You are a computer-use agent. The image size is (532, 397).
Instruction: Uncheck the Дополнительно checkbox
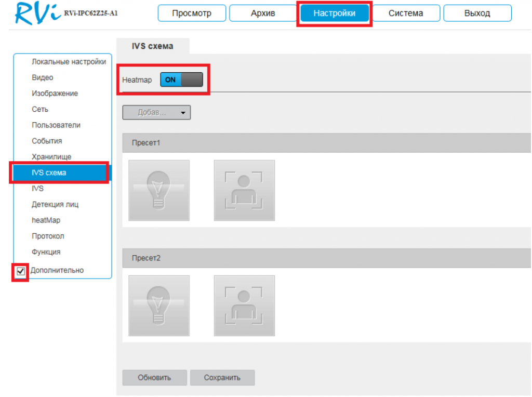pyautogui.click(x=21, y=271)
